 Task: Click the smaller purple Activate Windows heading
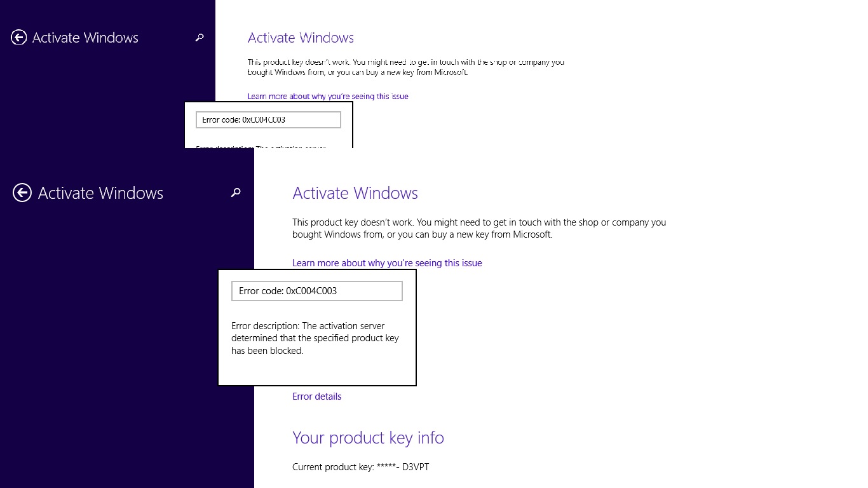(x=301, y=38)
